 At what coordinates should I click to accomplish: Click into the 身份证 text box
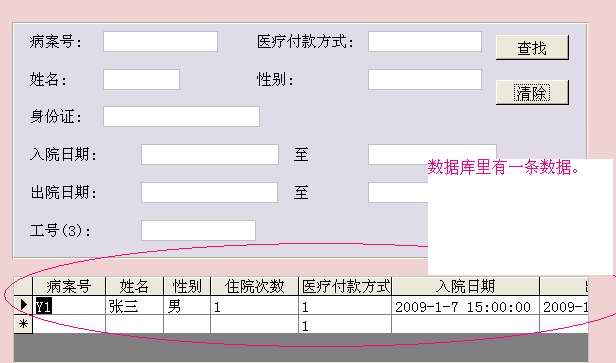coord(181,117)
